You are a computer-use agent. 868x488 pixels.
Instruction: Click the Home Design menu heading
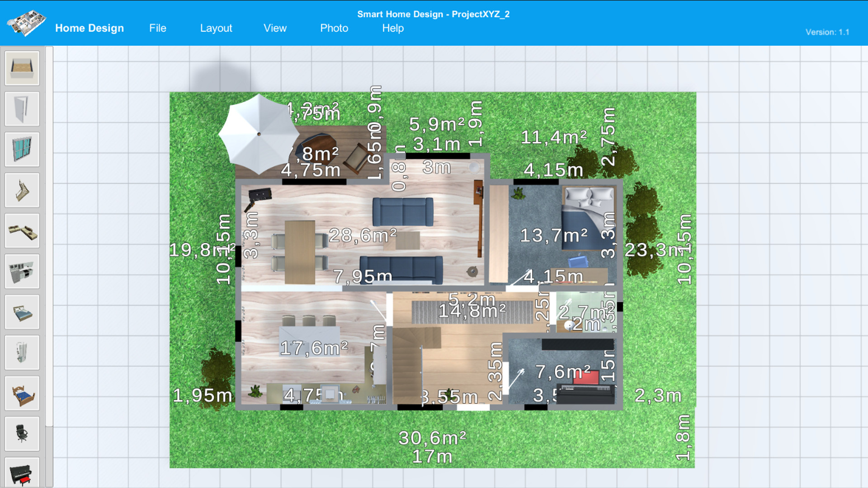click(89, 28)
